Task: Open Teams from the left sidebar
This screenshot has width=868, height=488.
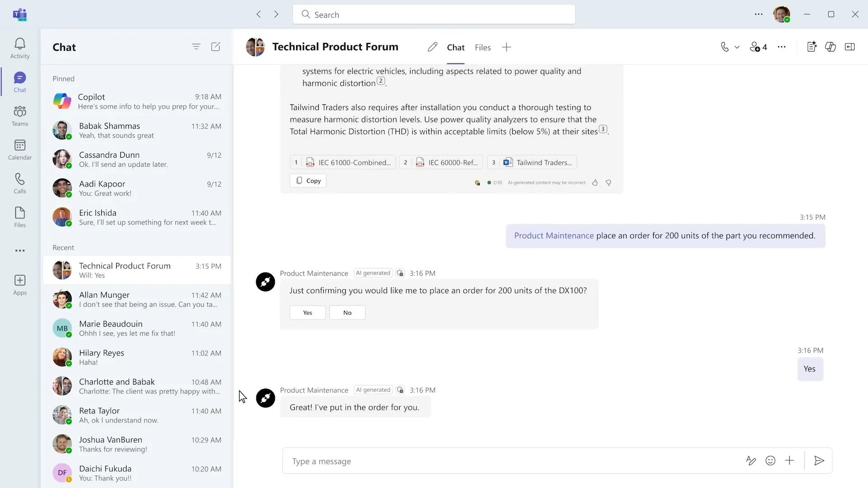Action: pyautogui.click(x=19, y=115)
